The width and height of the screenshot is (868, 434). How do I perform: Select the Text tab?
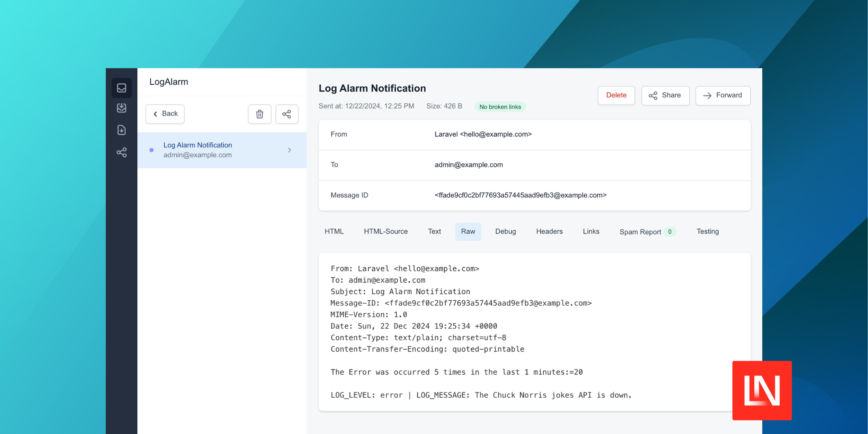434,232
